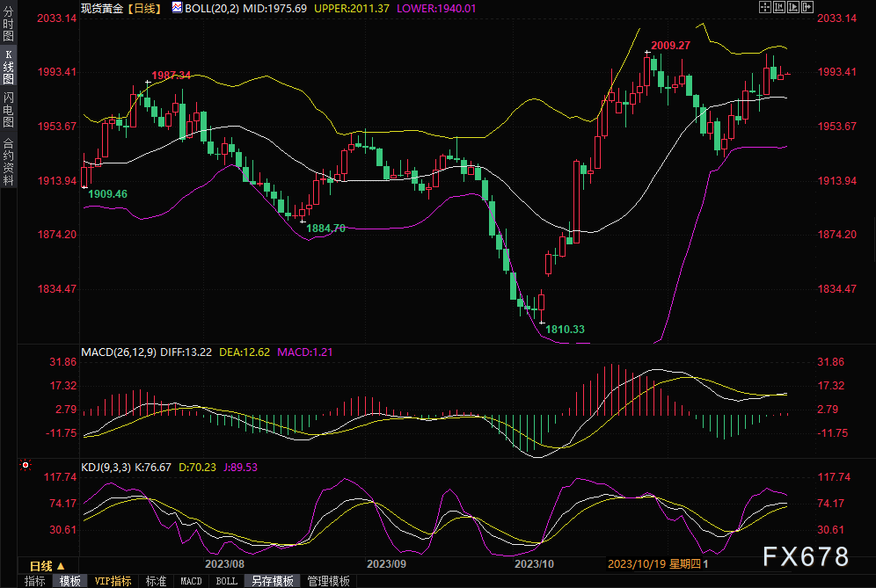The width and height of the screenshot is (876, 588).
Task: Open 管理模板 template manager
Action: pos(328,581)
